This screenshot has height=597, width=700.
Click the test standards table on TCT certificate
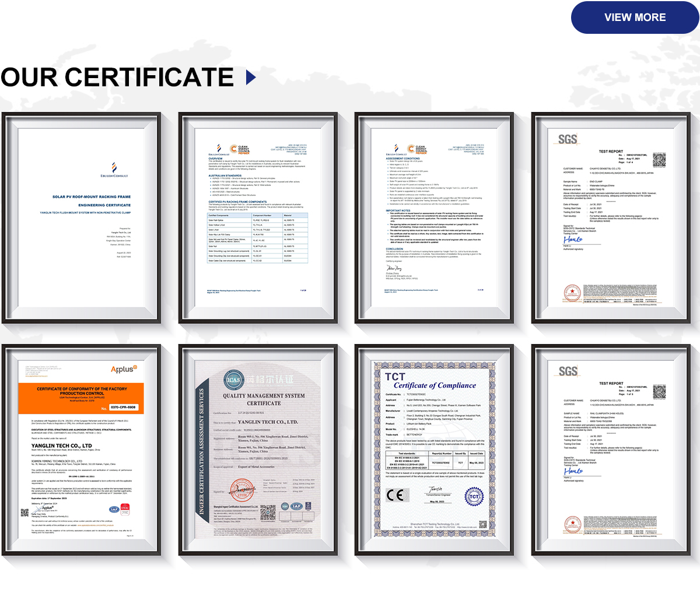coord(435,461)
